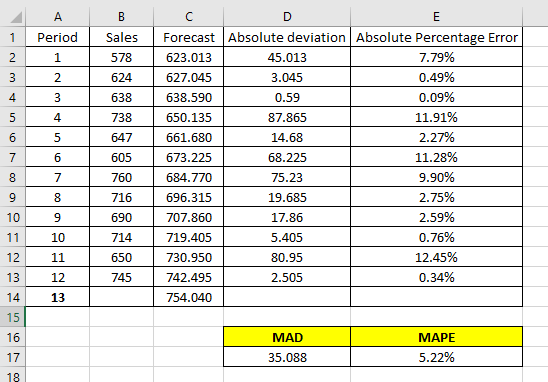Viewport: 548px width, 382px height.
Task: Select row 15 header
Action: [13, 317]
